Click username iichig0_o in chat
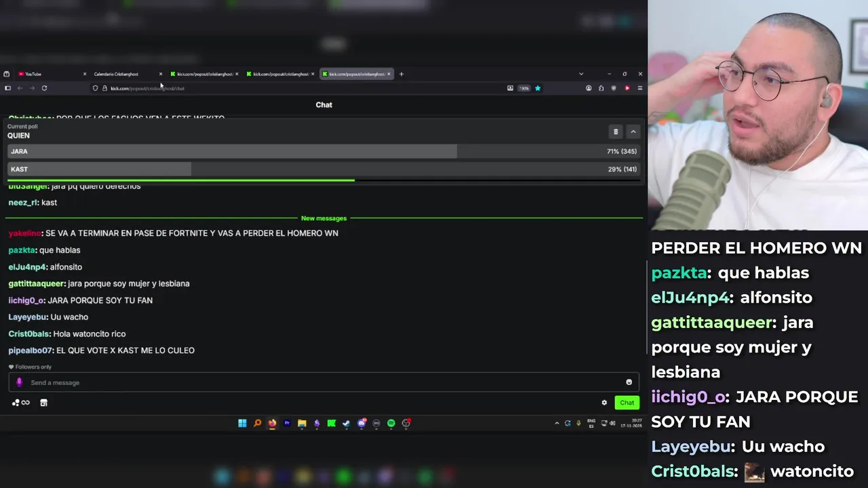Screen dimensions: 868x488 coord(26,300)
